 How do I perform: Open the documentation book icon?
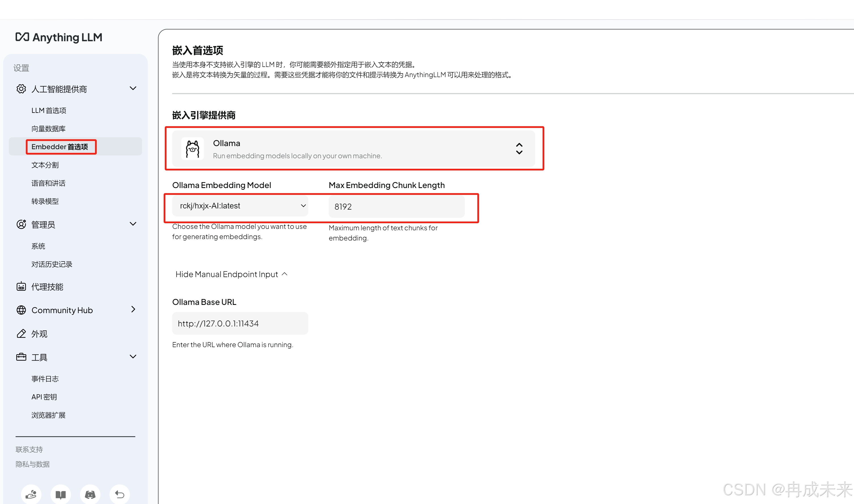(x=60, y=494)
